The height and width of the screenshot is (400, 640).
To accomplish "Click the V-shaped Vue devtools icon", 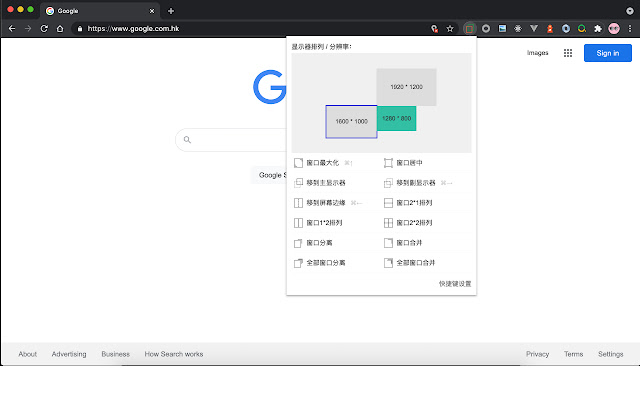I will [534, 29].
